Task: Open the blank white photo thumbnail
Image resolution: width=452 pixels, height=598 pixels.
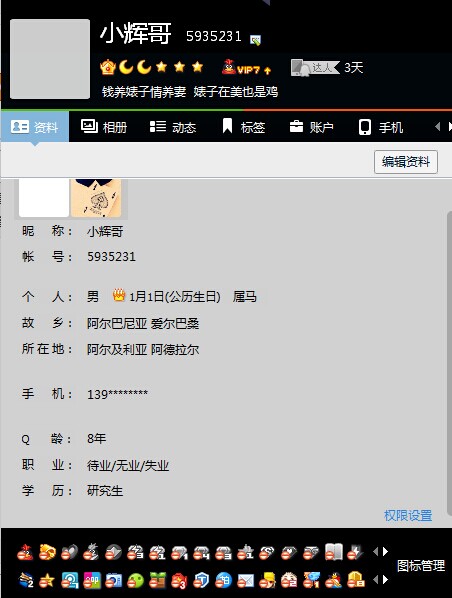Action: click(44, 198)
